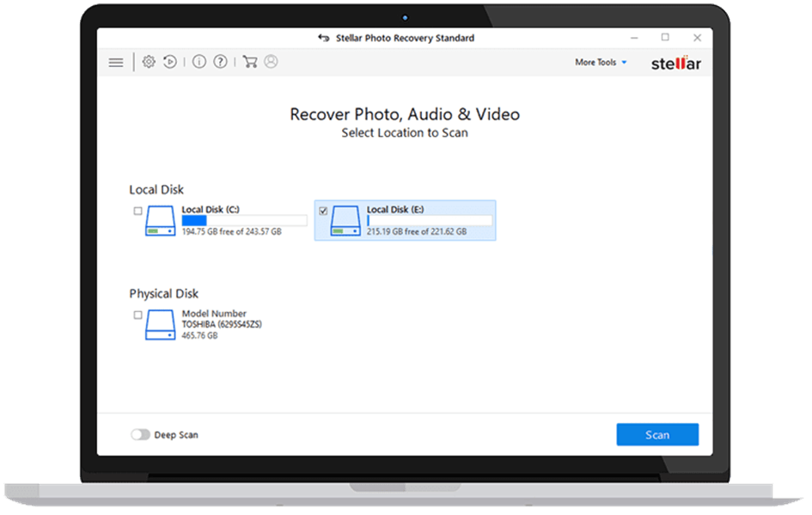The image size is (812, 515).
Task: Open the user account icon
Action: coord(271,62)
